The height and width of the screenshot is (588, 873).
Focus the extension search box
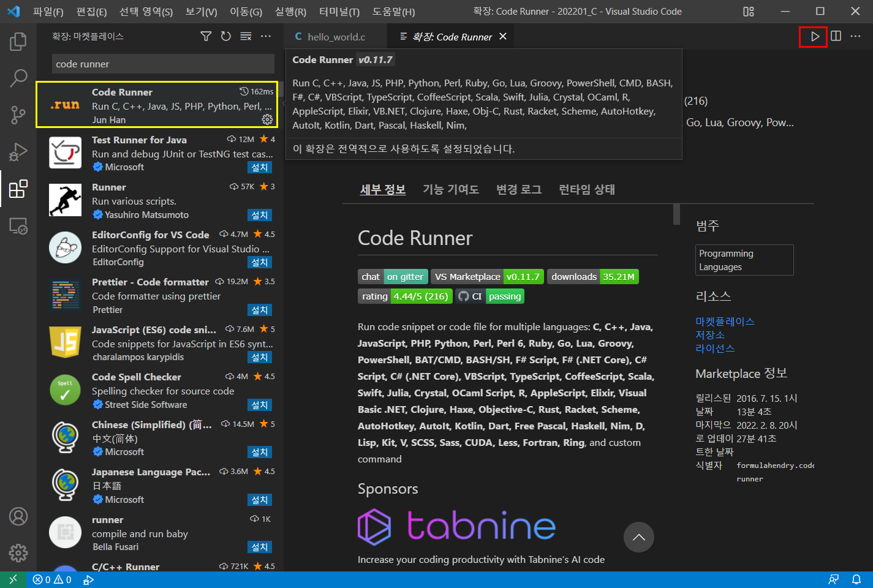pos(163,64)
